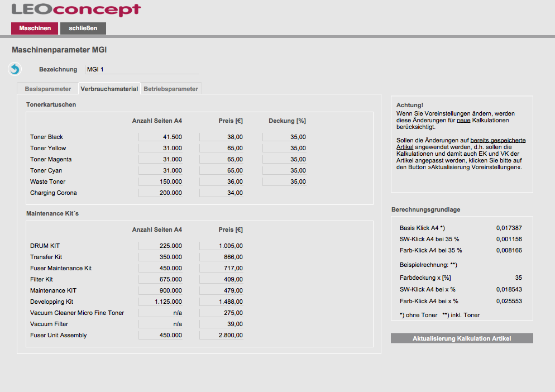Viewport: 555px width, 392px height.
Task: Open the Maschinen menu button
Action: coord(35,28)
